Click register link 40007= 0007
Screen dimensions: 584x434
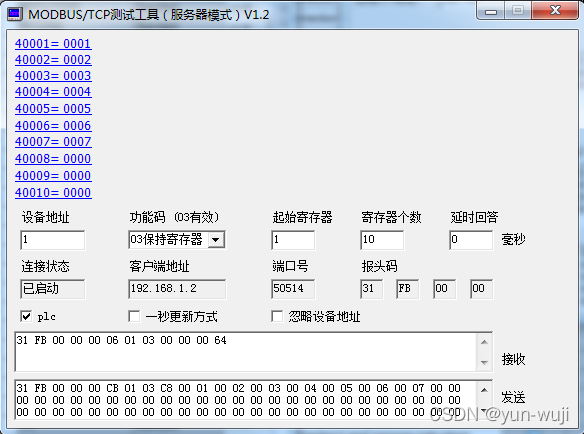tap(53, 142)
